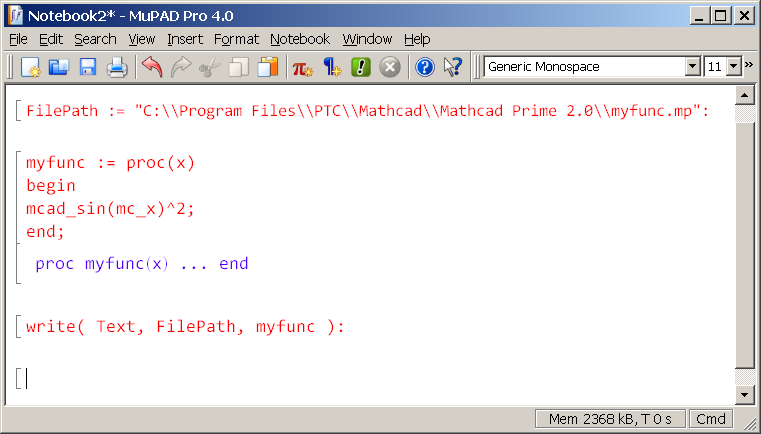Click the scrollbar up arrow
This screenshot has width=761, height=434.
coord(744,95)
